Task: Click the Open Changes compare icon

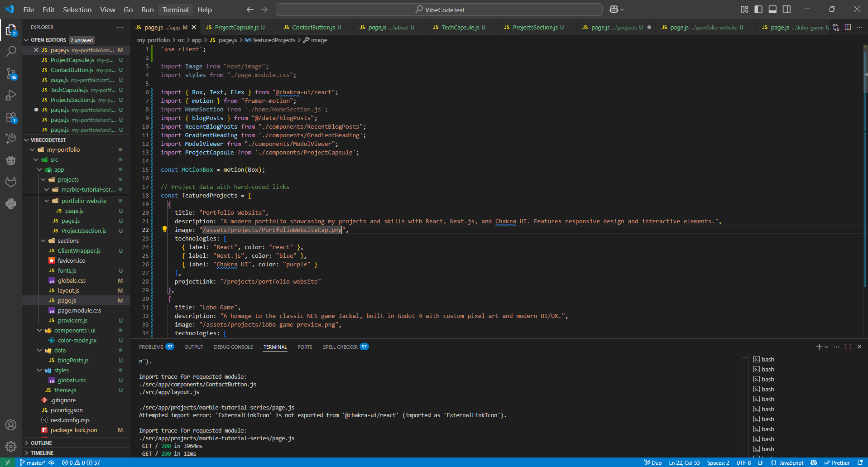Action: 836,27
